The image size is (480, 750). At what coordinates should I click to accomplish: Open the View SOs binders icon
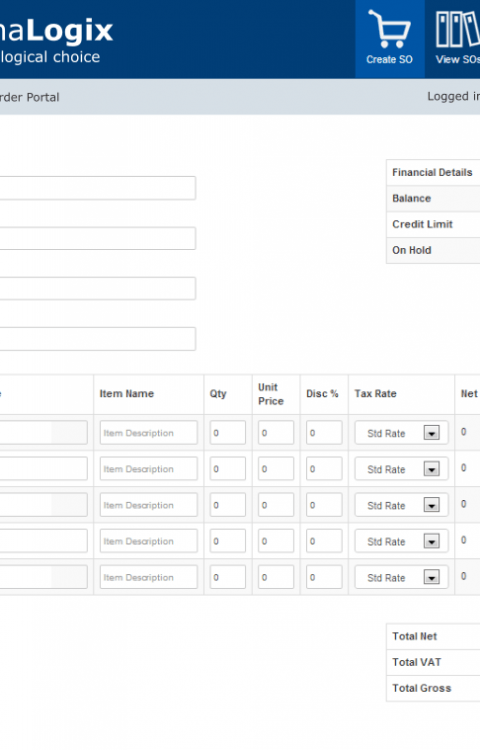point(458,29)
